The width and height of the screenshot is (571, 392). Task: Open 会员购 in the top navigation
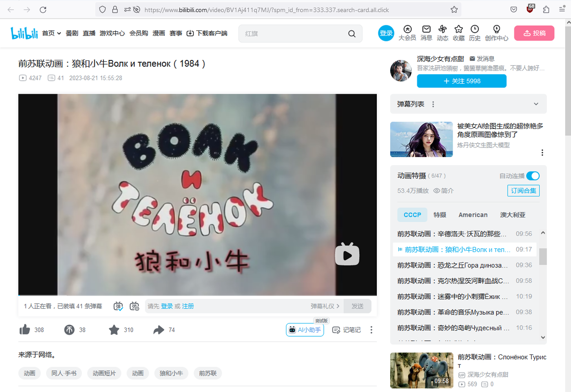click(138, 33)
